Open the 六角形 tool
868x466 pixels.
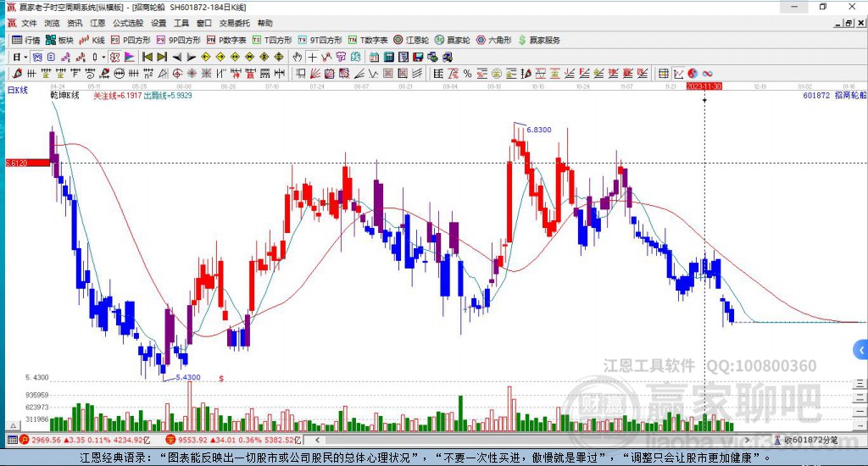494,40
